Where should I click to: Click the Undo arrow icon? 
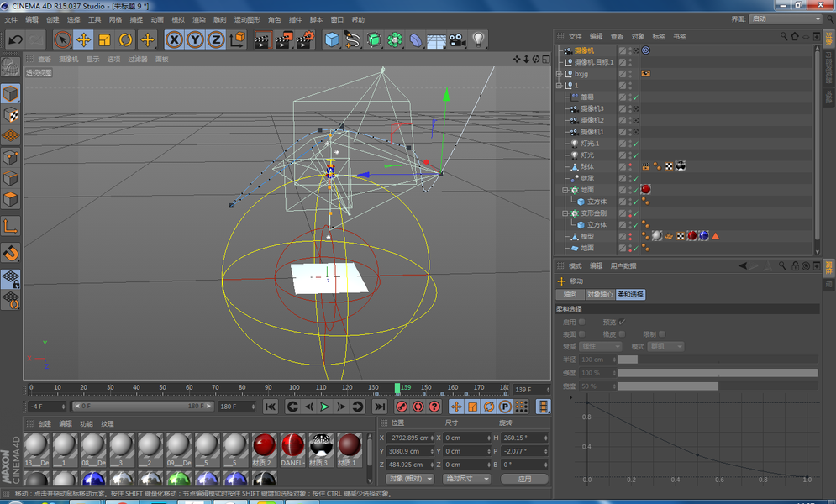[15, 39]
